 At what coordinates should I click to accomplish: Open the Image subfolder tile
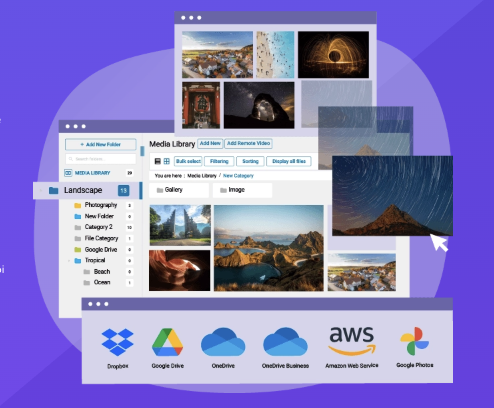point(243,190)
